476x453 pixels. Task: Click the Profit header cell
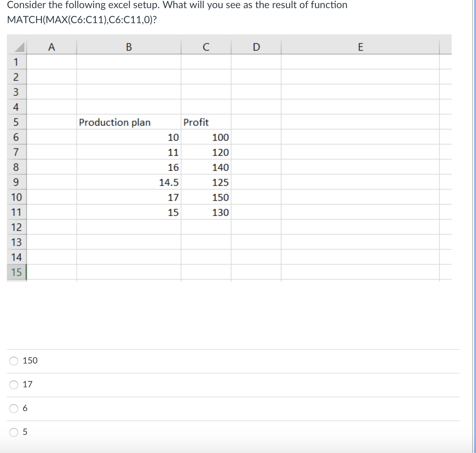[x=206, y=122]
